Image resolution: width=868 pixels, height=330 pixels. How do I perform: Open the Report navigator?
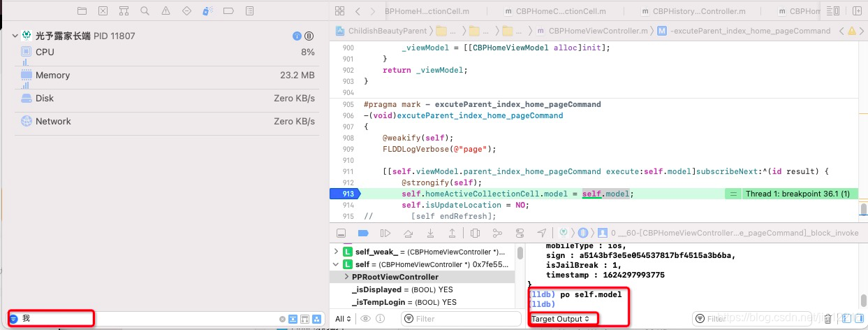(x=249, y=11)
